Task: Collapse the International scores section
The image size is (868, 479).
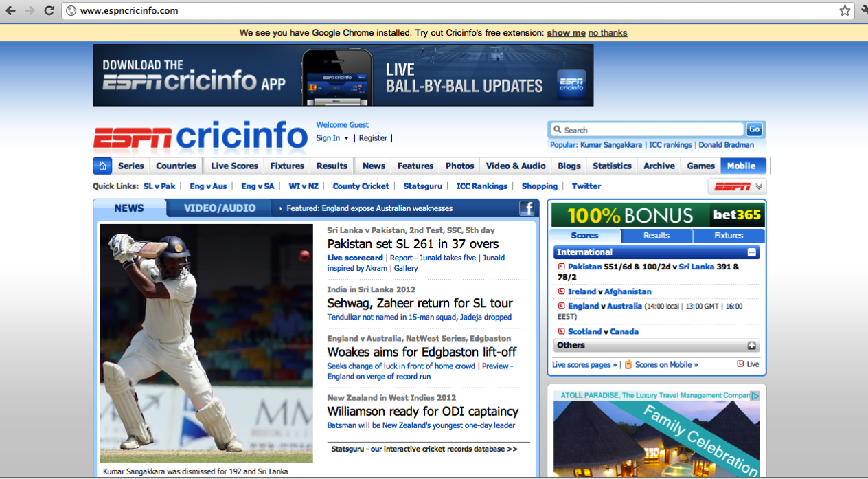Action: click(752, 252)
